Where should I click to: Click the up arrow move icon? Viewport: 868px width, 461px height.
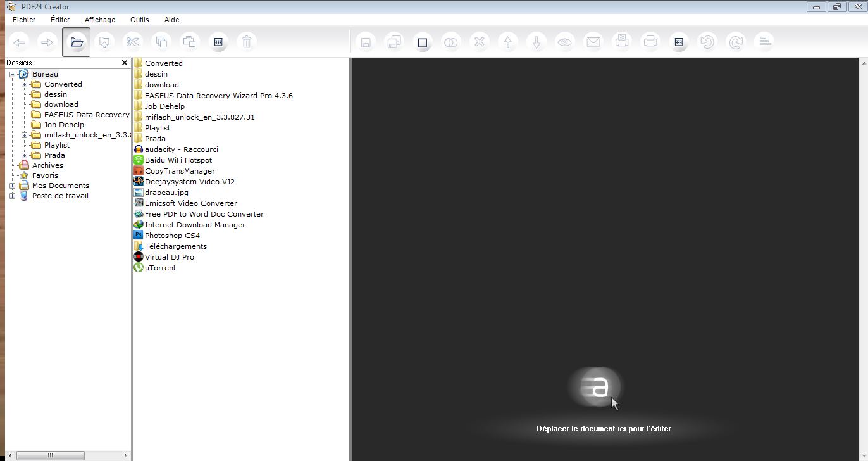point(507,42)
